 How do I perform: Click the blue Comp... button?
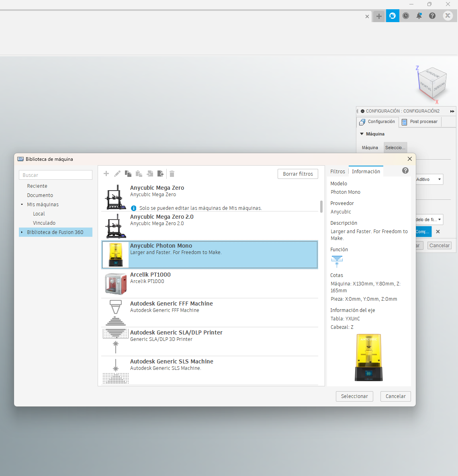pyautogui.click(x=423, y=232)
